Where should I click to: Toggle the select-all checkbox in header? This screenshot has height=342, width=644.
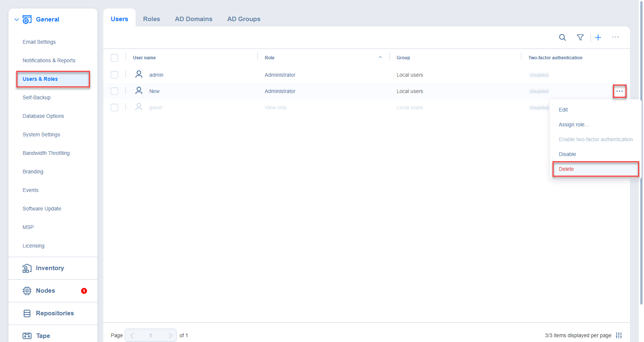tap(114, 58)
